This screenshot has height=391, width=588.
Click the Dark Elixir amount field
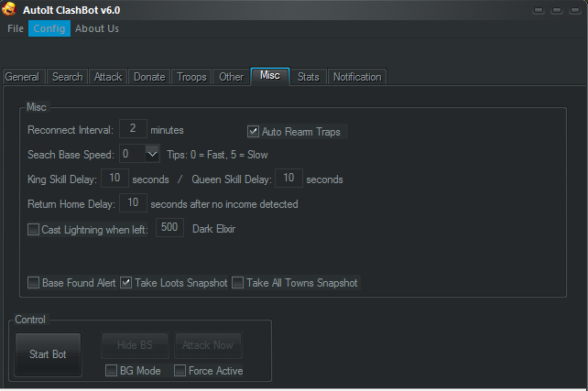[169, 227]
